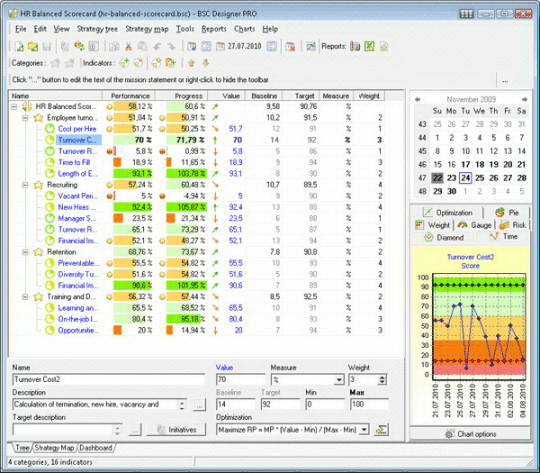Click the scissors cut icon
The height and width of the screenshot is (473, 540).
[x=128, y=47]
